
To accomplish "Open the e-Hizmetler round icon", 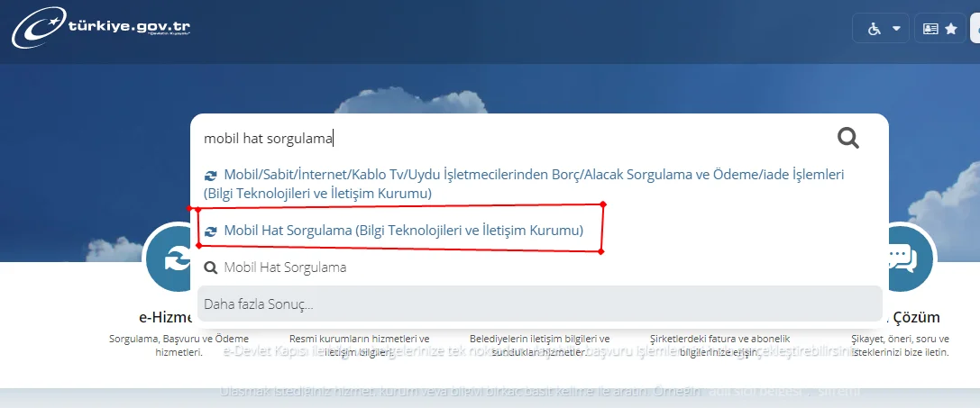I will pyautogui.click(x=168, y=258).
